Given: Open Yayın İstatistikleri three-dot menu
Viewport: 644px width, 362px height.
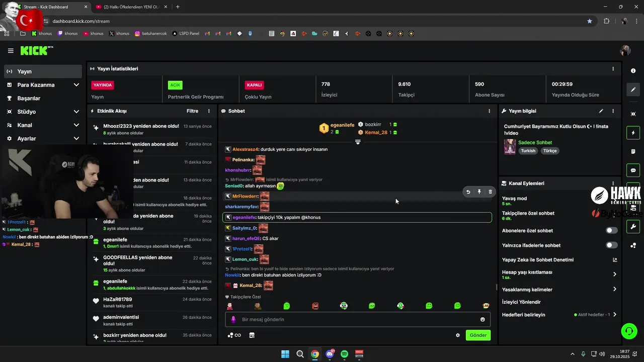Looking at the screenshot, I should click(x=613, y=69).
